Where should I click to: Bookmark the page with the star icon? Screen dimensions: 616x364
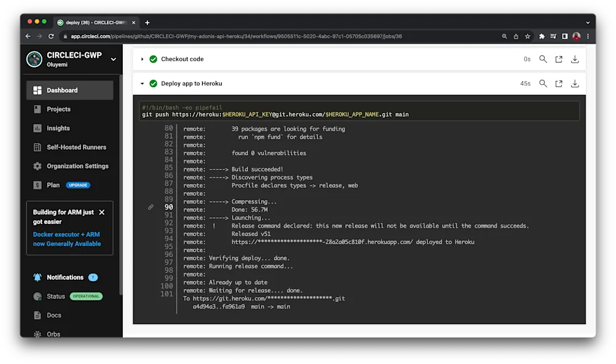coord(527,36)
